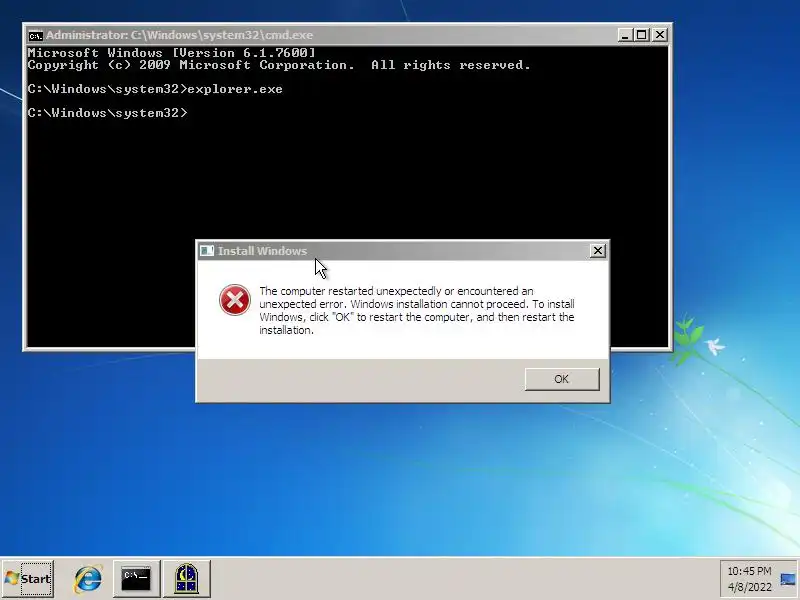The image size is (800, 600).
Task: Click the Microsoft Windows version line
Action: (171, 53)
